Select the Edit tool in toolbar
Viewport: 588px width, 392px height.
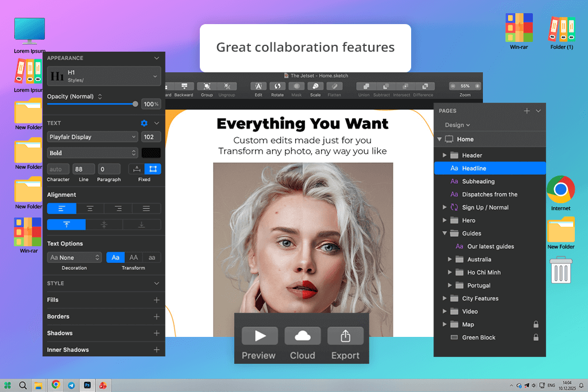click(x=258, y=86)
